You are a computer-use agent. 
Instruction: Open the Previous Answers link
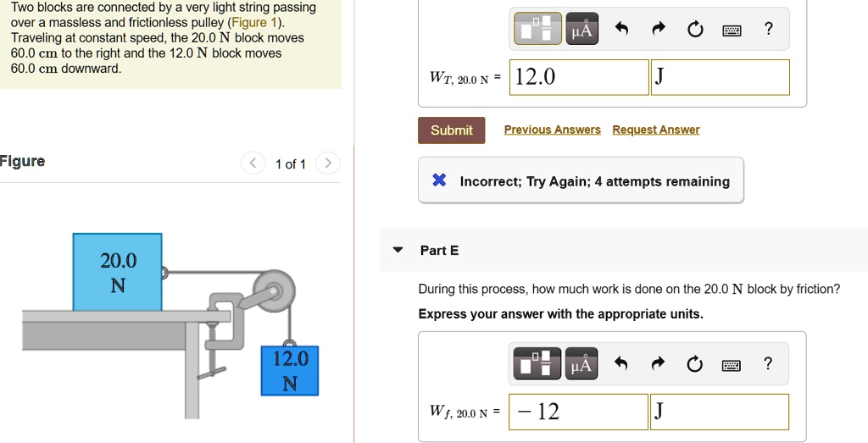[552, 130]
